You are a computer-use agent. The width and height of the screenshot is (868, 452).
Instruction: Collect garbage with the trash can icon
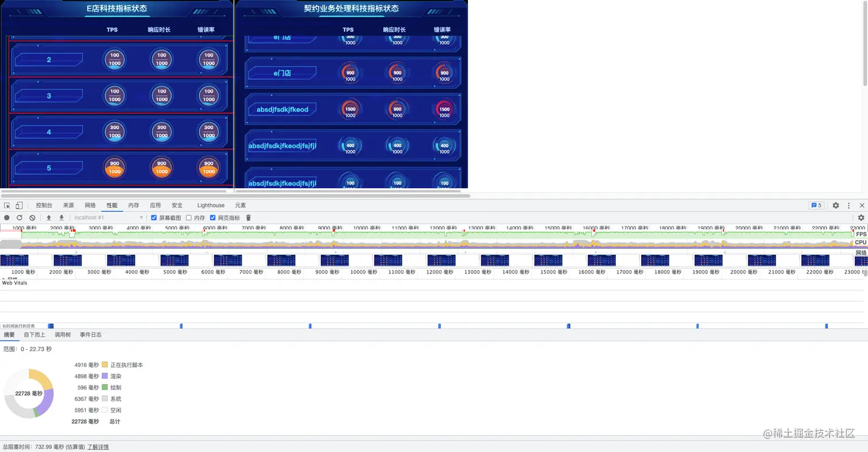pos(249,218)
